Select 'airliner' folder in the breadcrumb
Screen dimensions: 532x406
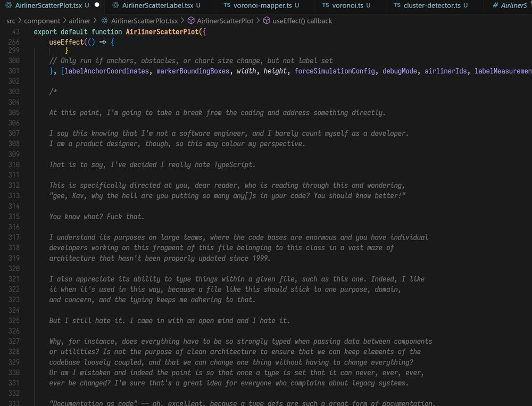[x=80, y=21]
